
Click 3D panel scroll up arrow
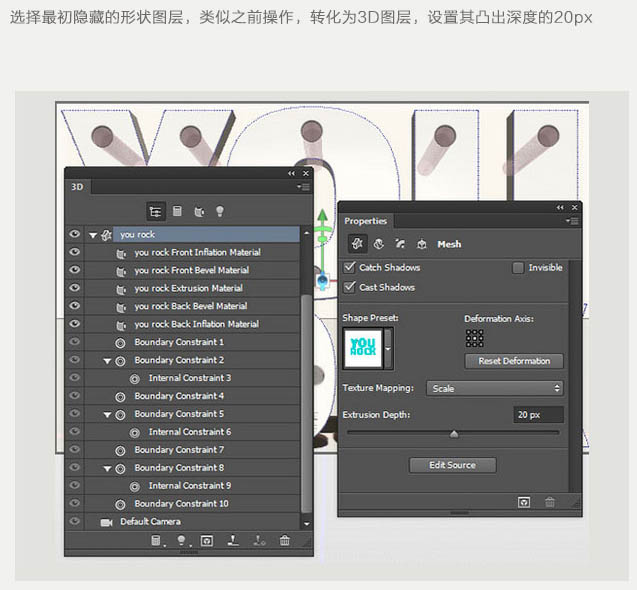point(306,233)
